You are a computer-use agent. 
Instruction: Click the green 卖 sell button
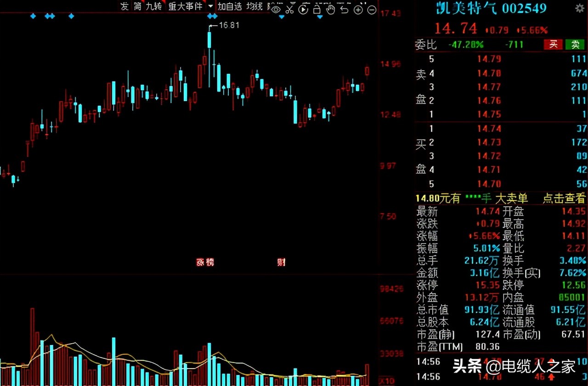[575, 45]
